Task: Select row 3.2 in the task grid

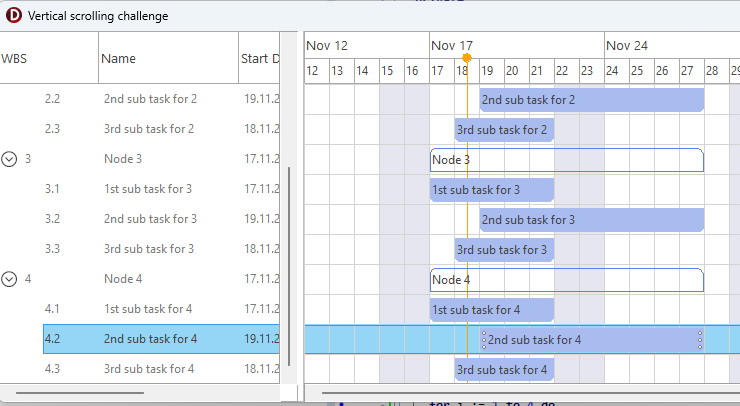Action: coord(150,219)
